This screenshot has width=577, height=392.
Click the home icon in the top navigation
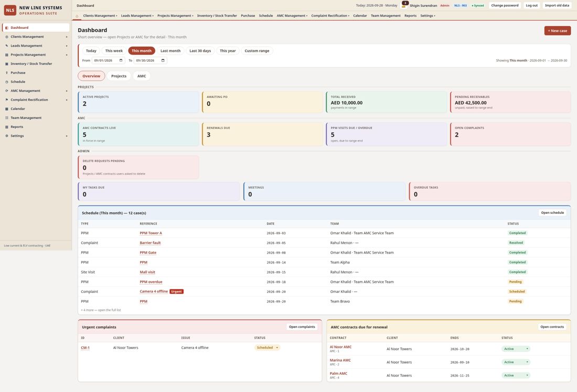(x=77, y=16)
